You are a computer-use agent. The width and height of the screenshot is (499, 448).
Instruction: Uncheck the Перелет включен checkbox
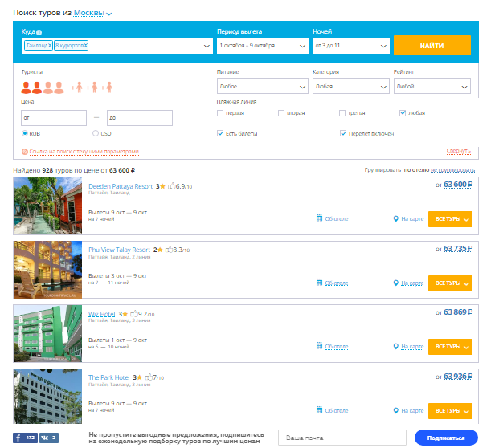coord(343,133)
